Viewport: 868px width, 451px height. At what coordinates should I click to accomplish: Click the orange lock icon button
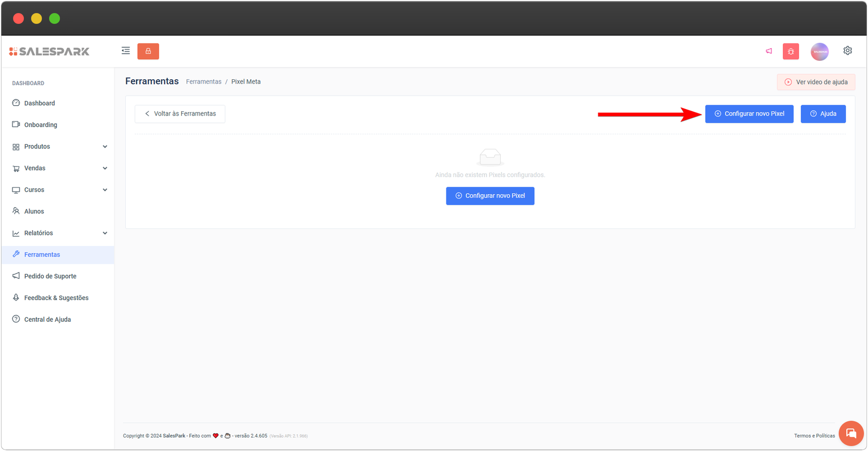coord(148,51)
